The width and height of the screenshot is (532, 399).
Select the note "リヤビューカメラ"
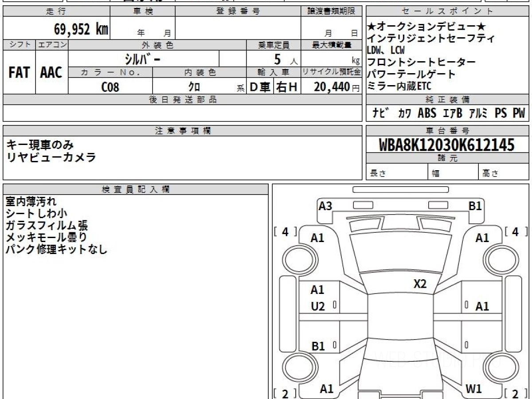pos(51,157)
